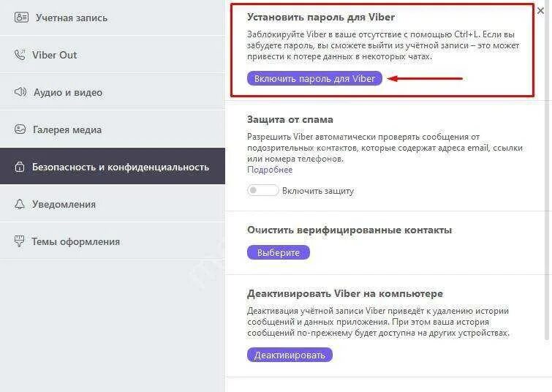Image resolution: width=552 pixels, height=392 pixels.
Task: Go to Аудио и видео settings
Action: (113, 92)
